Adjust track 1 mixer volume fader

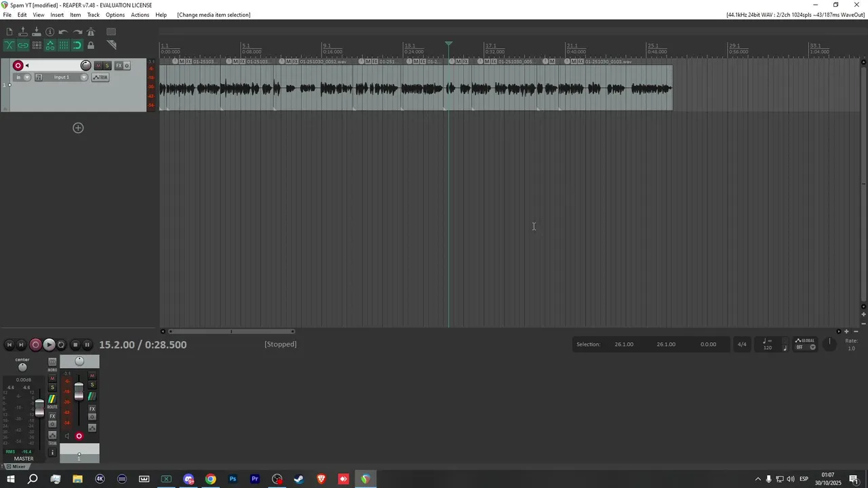coord(79,392)
